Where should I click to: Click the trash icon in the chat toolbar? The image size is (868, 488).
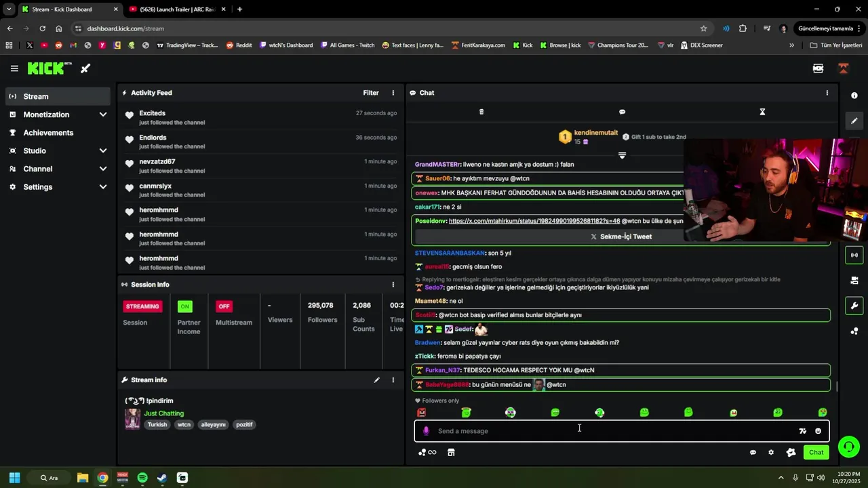481,112
